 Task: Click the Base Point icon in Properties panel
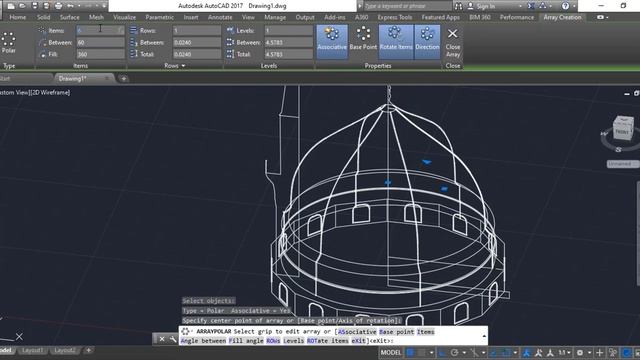tap(363, 34)
